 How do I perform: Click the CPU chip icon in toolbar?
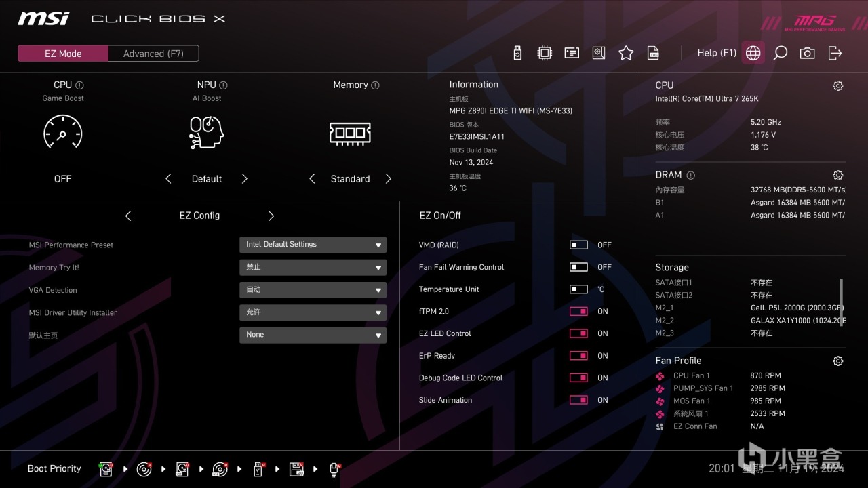tap(544, 53)
